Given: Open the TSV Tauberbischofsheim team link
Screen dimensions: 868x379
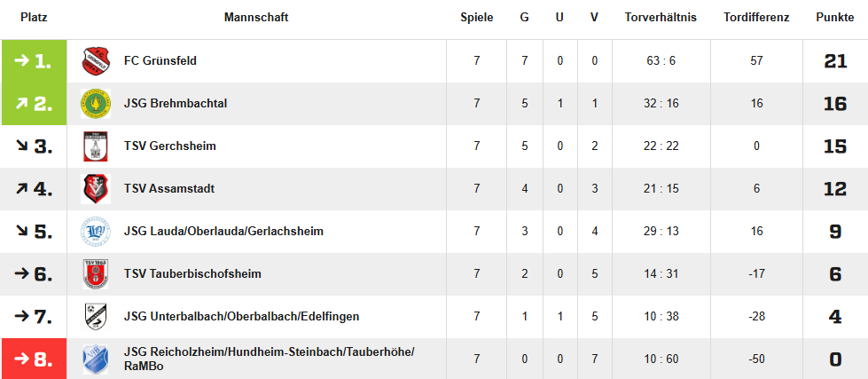Looking at the screenshot, I should pyautogui.click(x=192, y=274).
